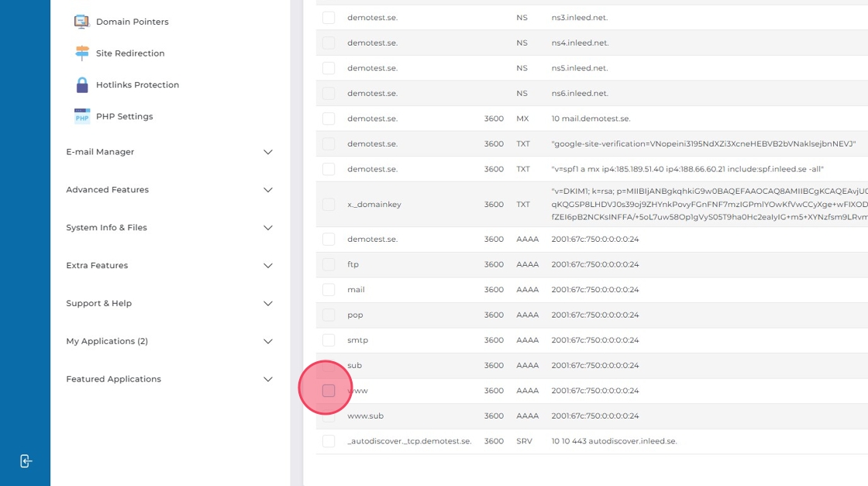Click the google-site-verification TXT value

click(x=703, y=144)
